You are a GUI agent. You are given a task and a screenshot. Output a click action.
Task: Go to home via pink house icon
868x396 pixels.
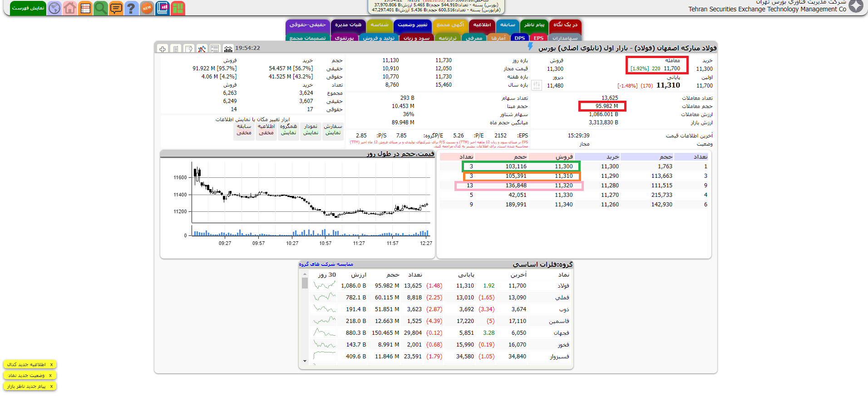coord(70,8)
